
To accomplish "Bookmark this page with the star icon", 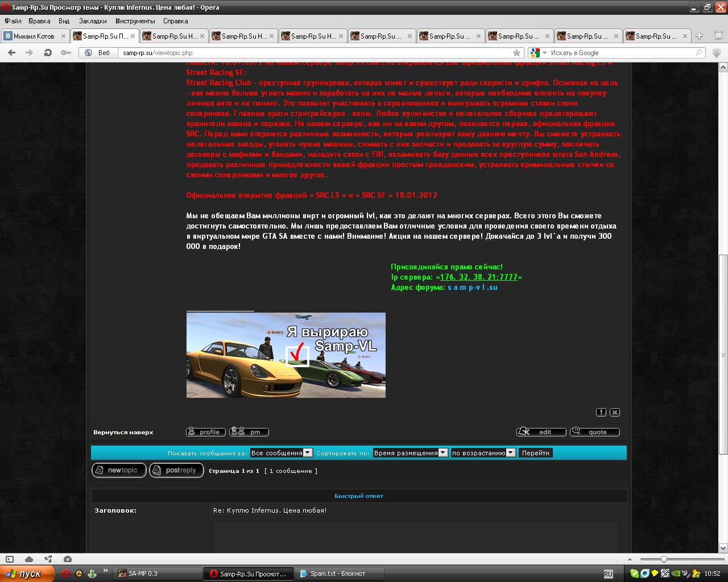I will pyautogui.click(x=516, y=53).
